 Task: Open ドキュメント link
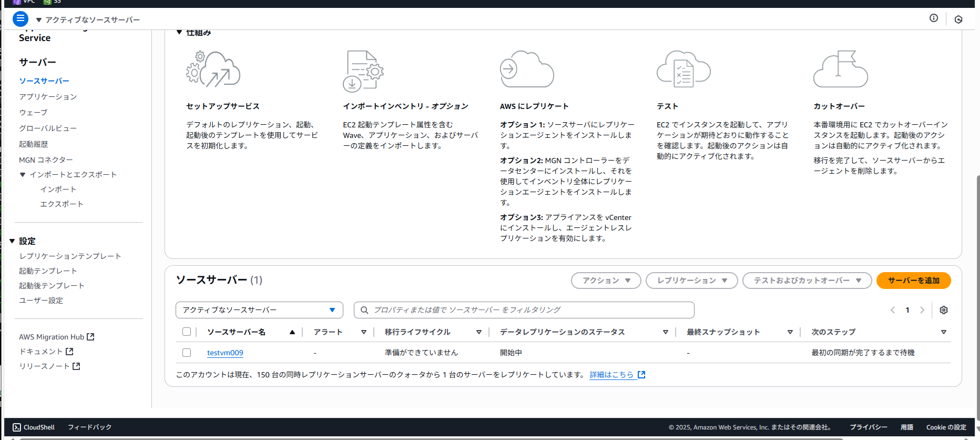coord(40,352)
